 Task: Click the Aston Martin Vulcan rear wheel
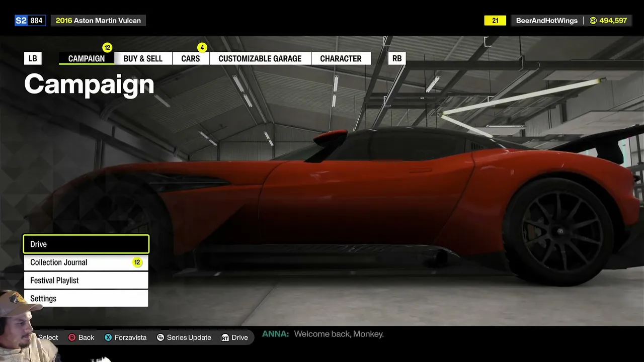click(560, 231)
